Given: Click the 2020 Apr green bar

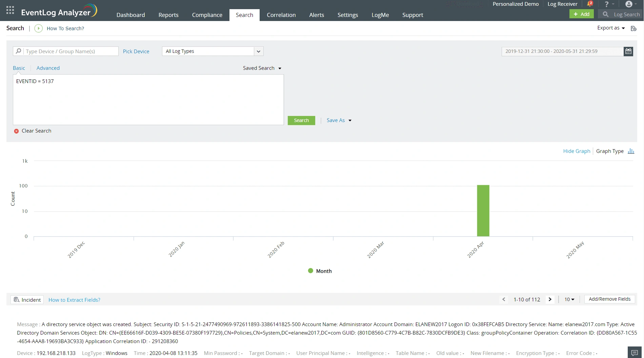Looking at the screenshot, I should click(x=483, y=211).
